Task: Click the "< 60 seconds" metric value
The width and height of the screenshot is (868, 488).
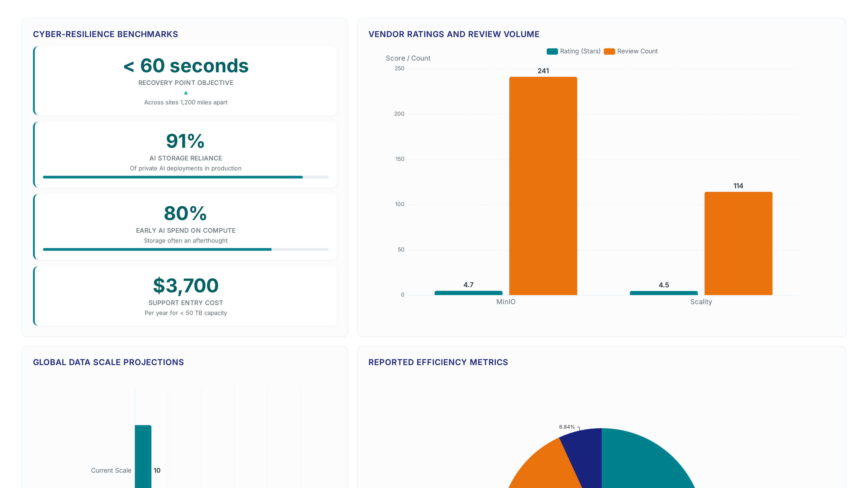Action: pos(186,65)
